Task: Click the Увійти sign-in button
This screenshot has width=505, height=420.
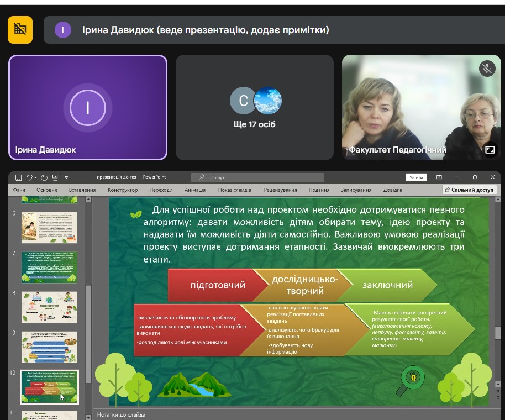Action: click(x=415, y=177)
